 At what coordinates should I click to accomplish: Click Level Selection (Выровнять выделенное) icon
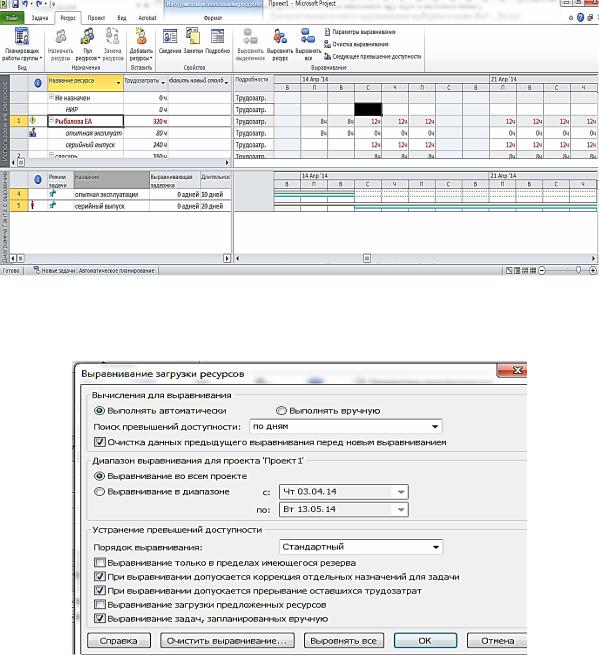coord(250,36)
